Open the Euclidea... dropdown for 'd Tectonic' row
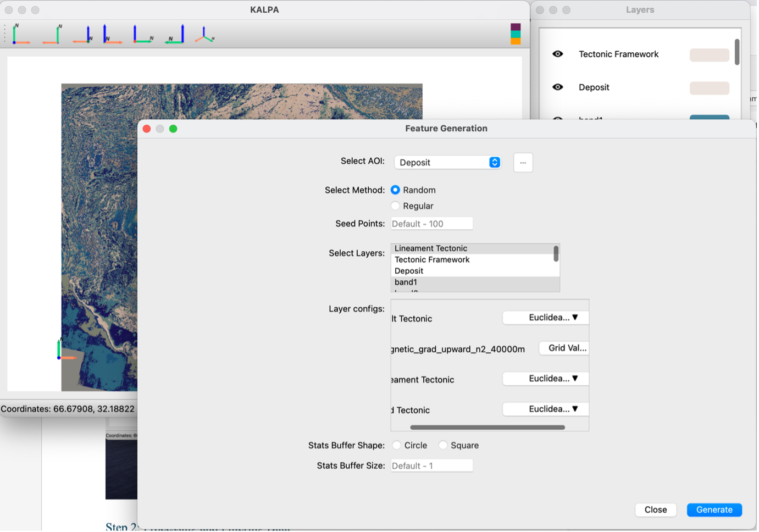The image size is (759, 532). pyautogui.click(x=546, y=409)
